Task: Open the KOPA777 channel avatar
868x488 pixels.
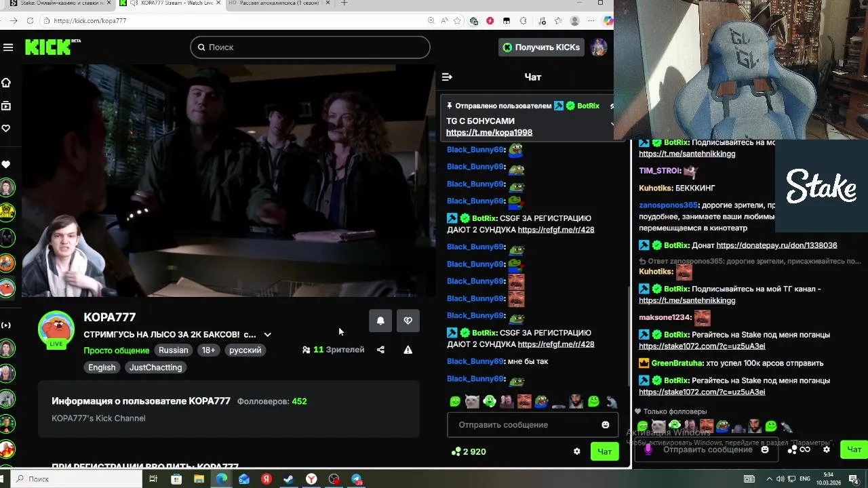Action: pyautogui.click(x=56, y=329)
